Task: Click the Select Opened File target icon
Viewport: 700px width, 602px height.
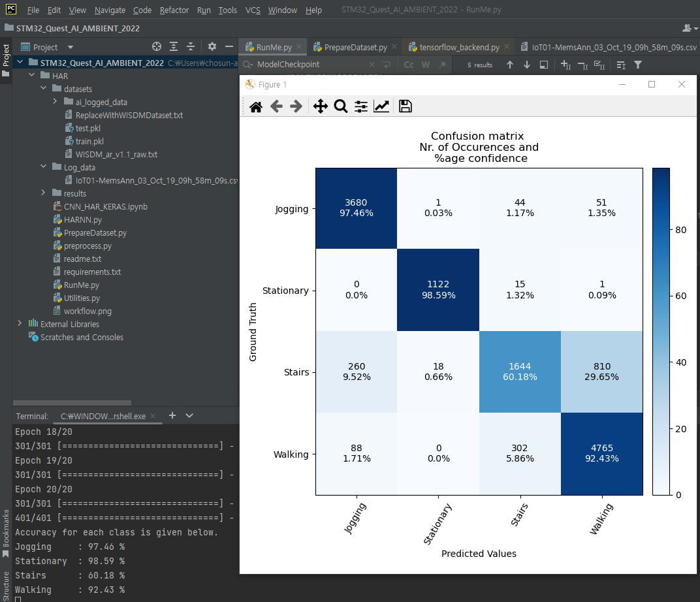Action: pos(157,47)
